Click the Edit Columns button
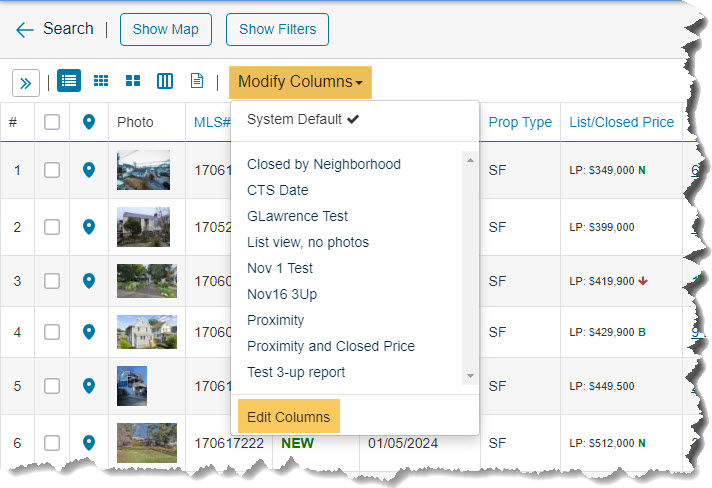Screen dimensions: 712x488 click(x=288, y=416)
